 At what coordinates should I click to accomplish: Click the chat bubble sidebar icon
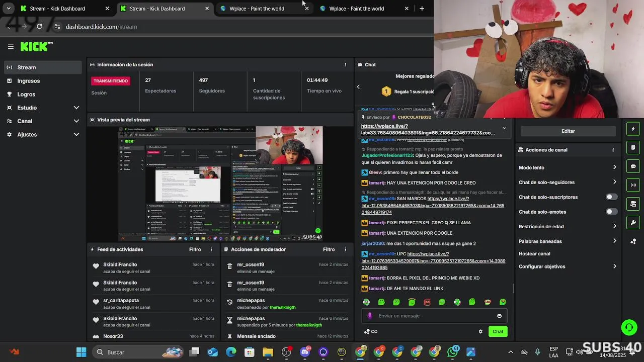point(633,166)
